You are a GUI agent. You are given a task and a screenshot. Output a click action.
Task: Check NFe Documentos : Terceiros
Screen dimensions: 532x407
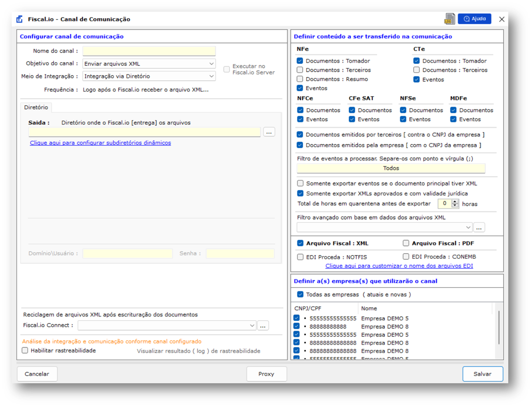[300, 70]
